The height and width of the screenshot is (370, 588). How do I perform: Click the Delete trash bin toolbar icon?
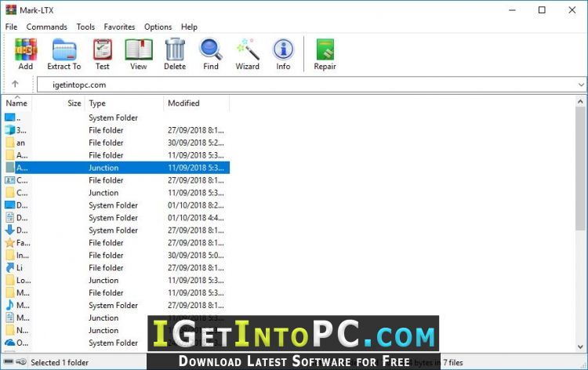[175, 49]
